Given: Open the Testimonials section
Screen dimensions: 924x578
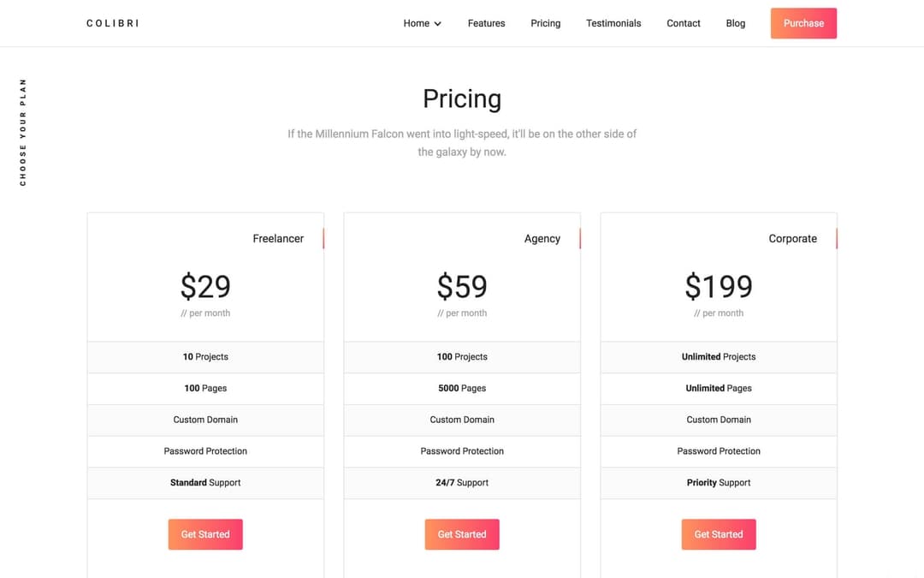Looking at the screenshot, I should coord(613,23).
